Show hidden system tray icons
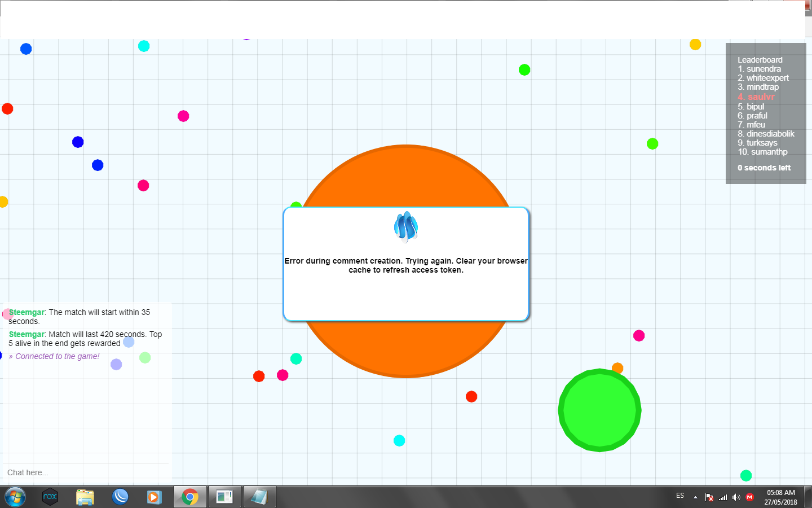The image size is (812, 508). click(695, 497)
